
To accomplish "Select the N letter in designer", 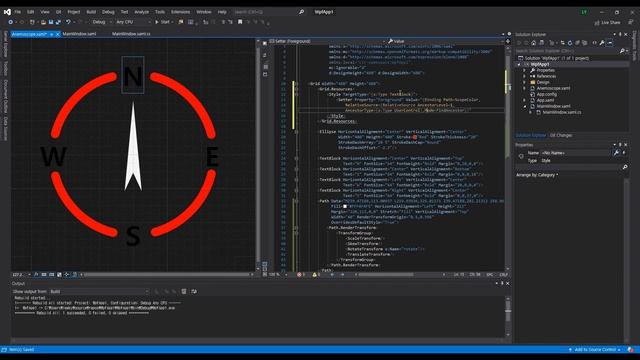I will click(133, 76).
